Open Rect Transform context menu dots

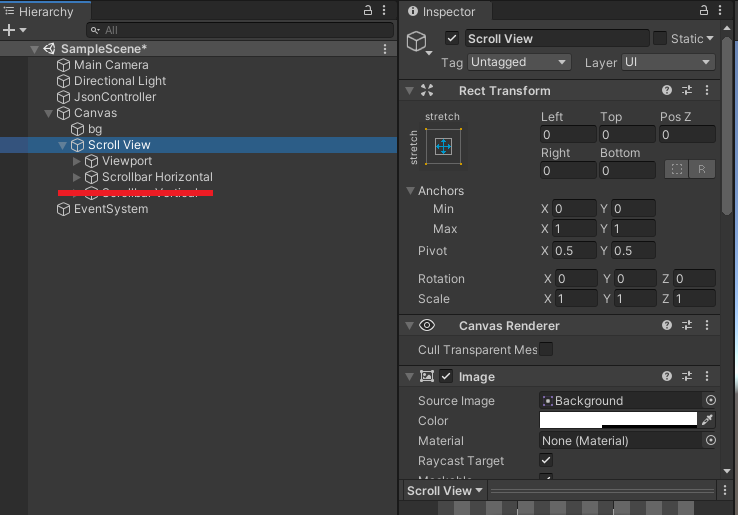pos(707,90)
